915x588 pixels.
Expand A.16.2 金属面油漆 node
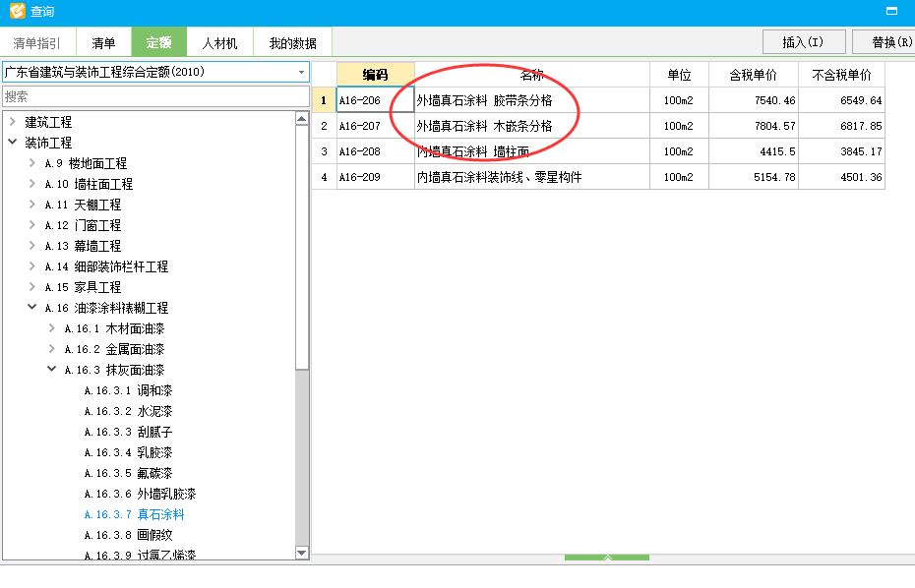[52, 349]
